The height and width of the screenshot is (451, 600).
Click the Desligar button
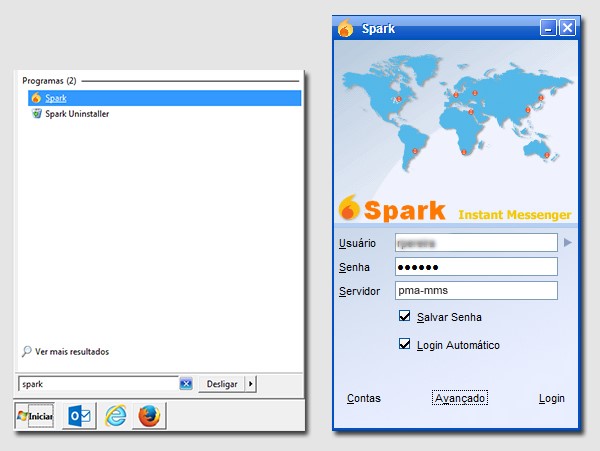221,384
